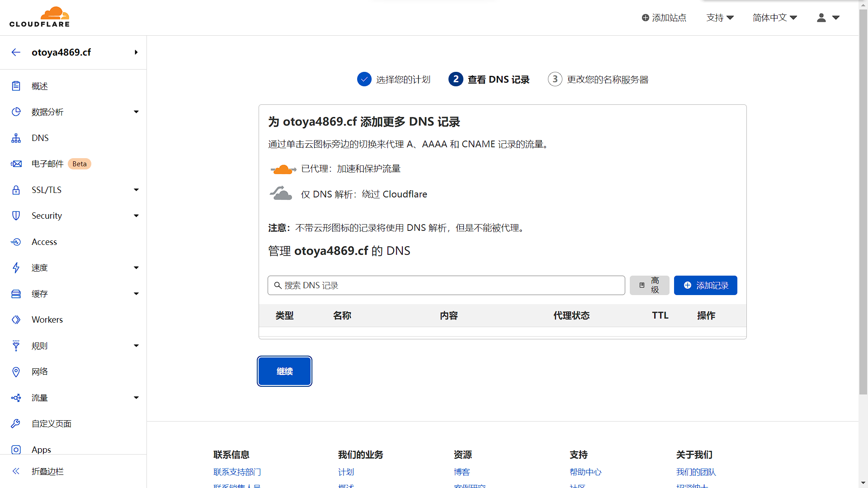The width and height of the screenshot is (868, 488).
Task: Click the Security shield icon
Action: coord(16,216)
